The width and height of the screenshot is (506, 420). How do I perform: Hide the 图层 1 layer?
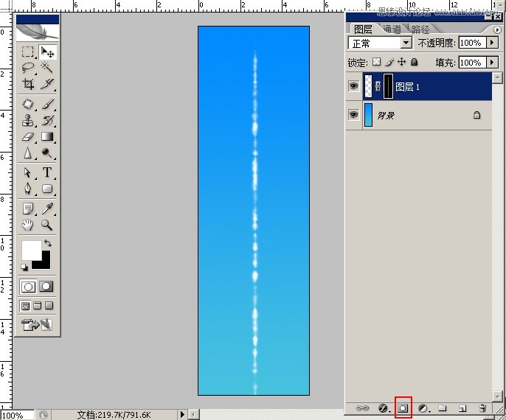coord(354,86)
